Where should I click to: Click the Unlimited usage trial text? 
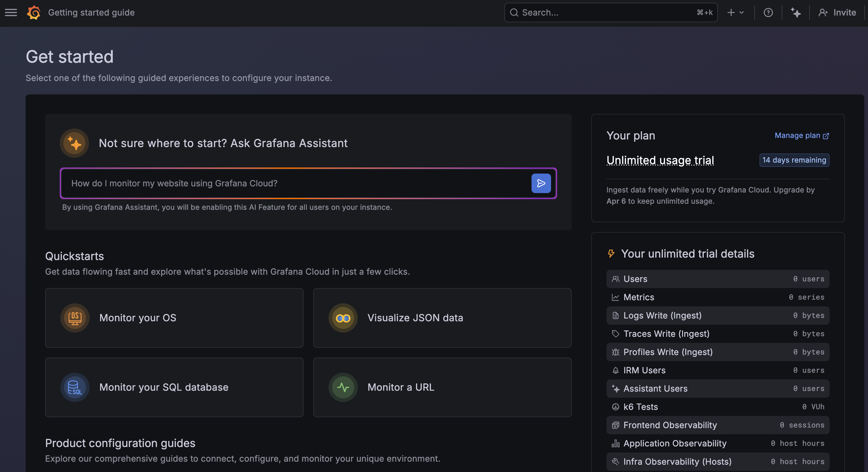coord(660,160)
